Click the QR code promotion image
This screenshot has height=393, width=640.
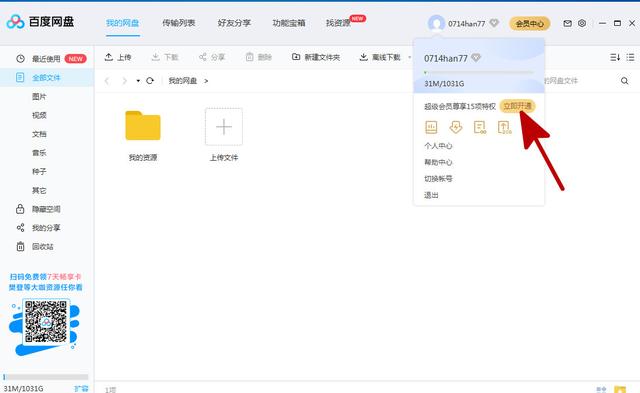pyautogui.click(x=46, y=322)
